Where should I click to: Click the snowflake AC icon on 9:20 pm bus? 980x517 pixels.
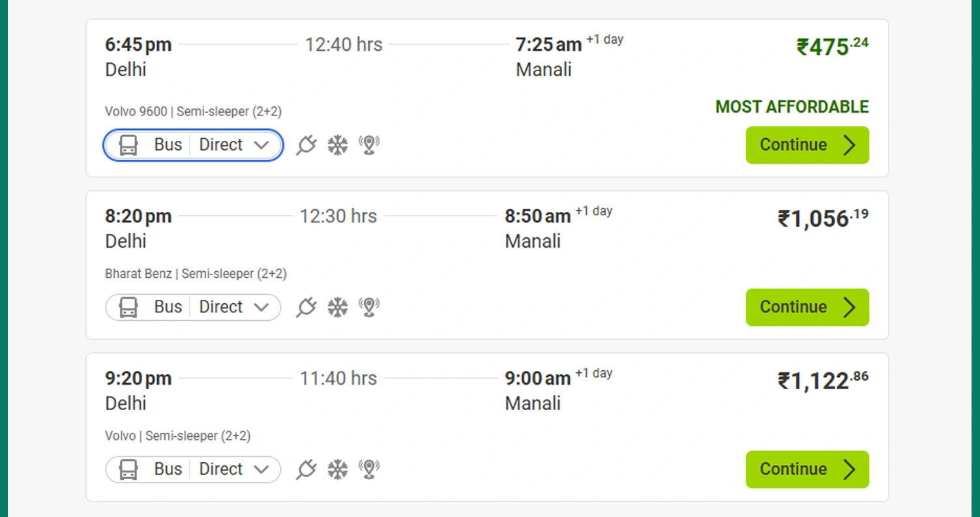337,469
